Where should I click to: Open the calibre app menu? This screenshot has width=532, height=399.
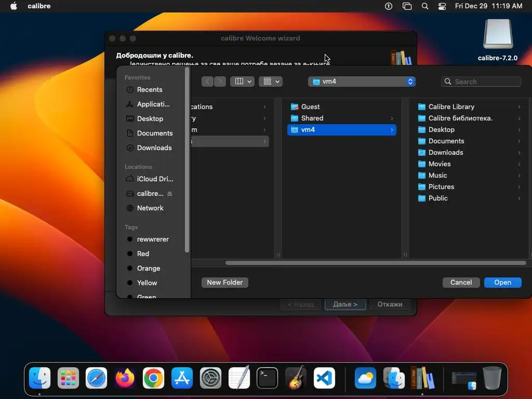pos(39,6)
